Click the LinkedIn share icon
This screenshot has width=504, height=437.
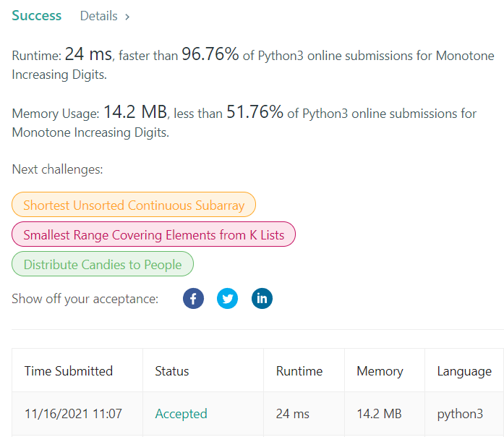(262, 298)
